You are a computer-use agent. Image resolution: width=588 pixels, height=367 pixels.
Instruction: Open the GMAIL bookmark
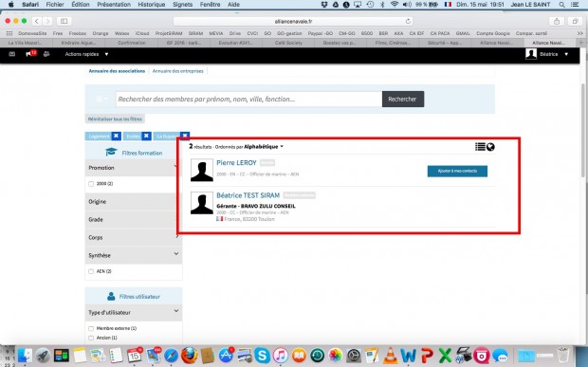pyautogui.click(x=463, y=33)
